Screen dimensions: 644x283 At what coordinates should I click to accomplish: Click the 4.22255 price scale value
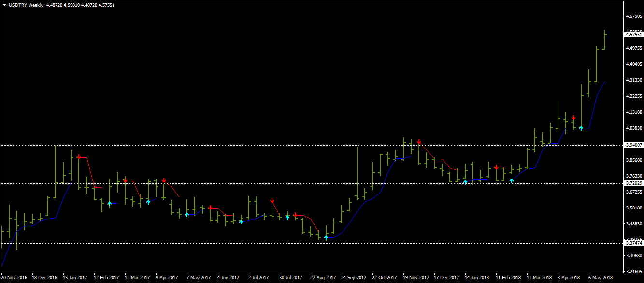[634, 96]
